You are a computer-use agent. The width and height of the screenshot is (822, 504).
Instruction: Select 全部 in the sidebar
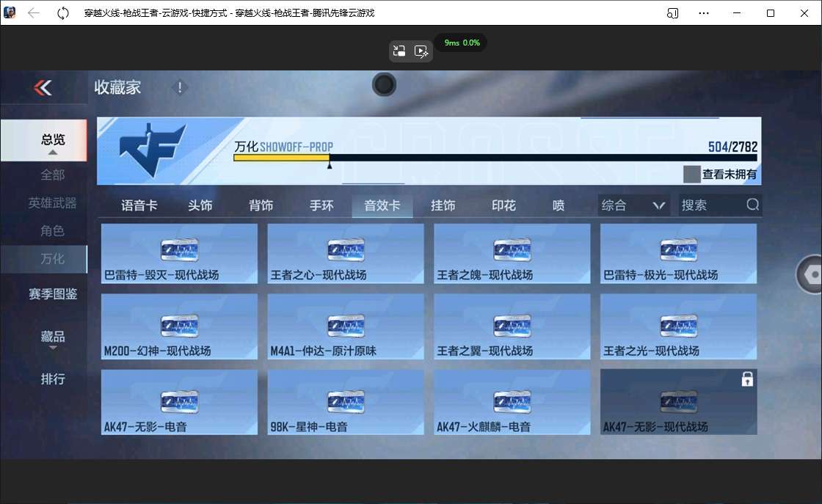click(x=52, y=175)
